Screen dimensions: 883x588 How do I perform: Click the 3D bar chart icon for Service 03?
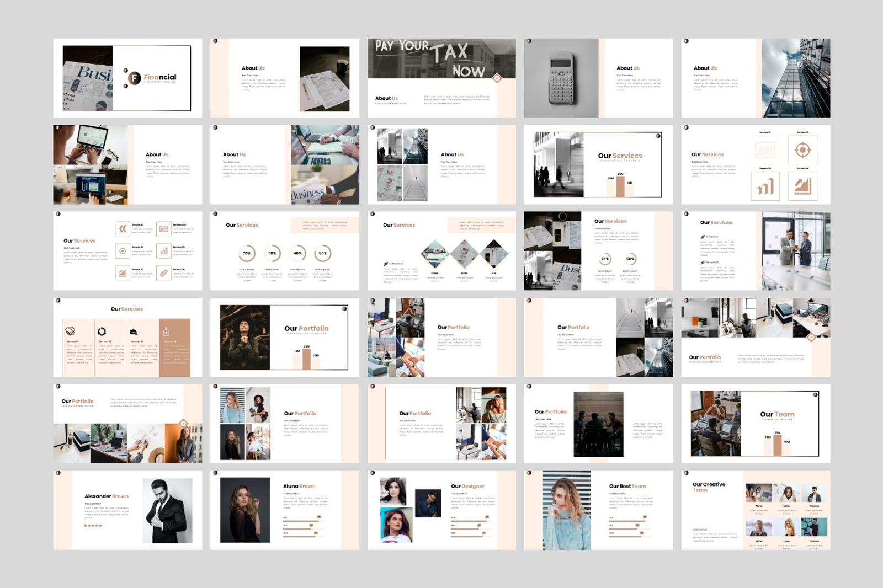point(765,186)
